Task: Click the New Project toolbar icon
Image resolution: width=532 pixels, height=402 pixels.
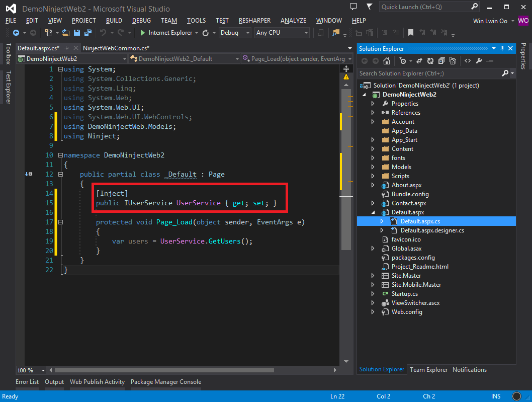Action: (48, 33)
